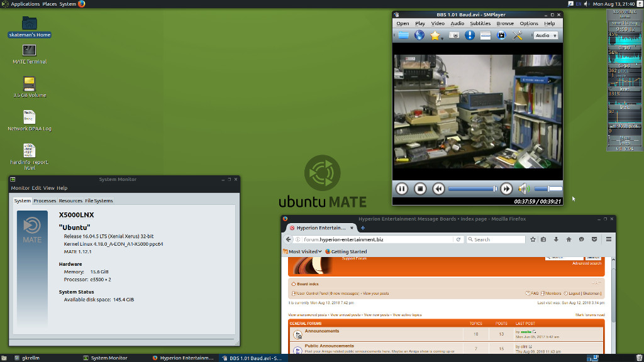Switch to File Systems tab in System Monitor
The height and width of the screenshot is (362, 644).
[99, 200]
